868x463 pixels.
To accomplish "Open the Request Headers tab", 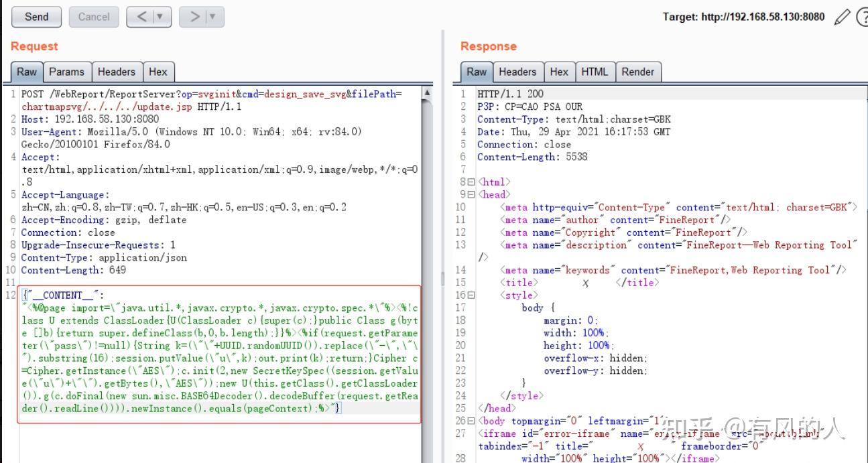I will click(x=117, y=72).
